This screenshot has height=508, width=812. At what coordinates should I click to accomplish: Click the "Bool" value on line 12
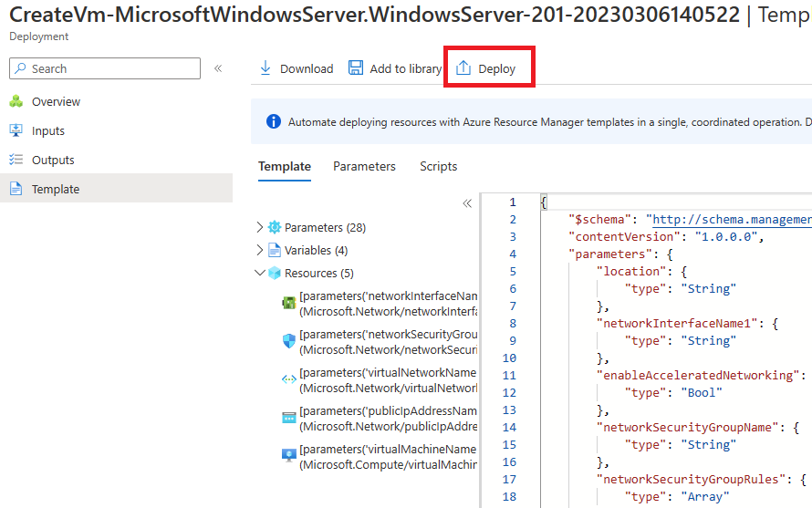point(702,392)
